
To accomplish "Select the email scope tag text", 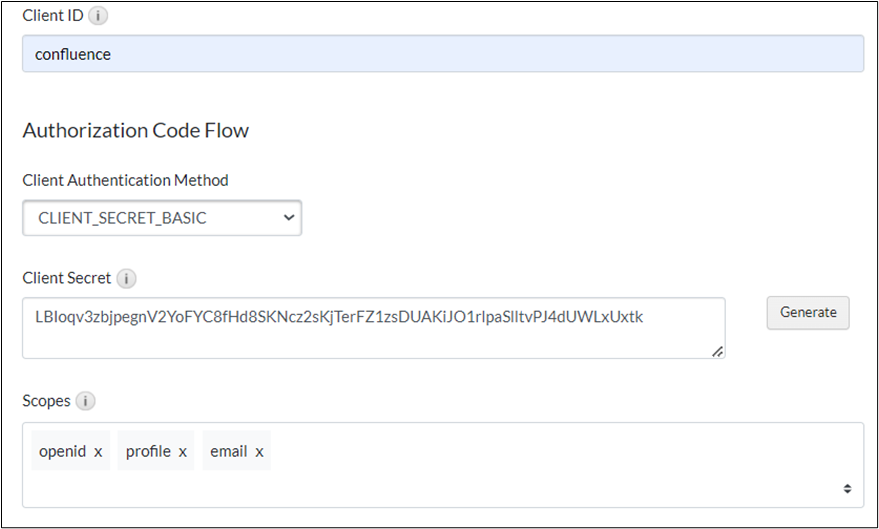I will click(228, 452).
